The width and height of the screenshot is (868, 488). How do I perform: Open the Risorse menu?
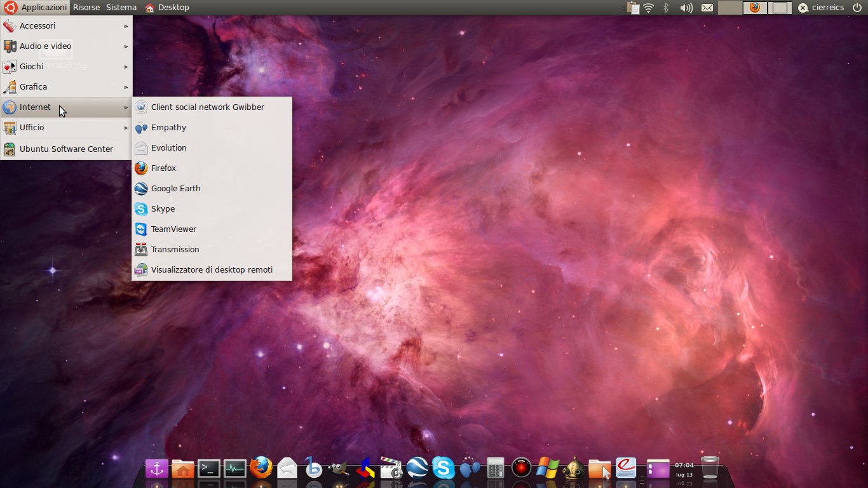coord(86,8)
